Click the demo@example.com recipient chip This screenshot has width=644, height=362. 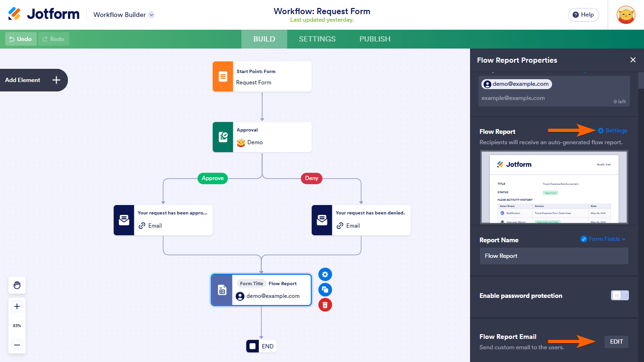pos(516,84)
